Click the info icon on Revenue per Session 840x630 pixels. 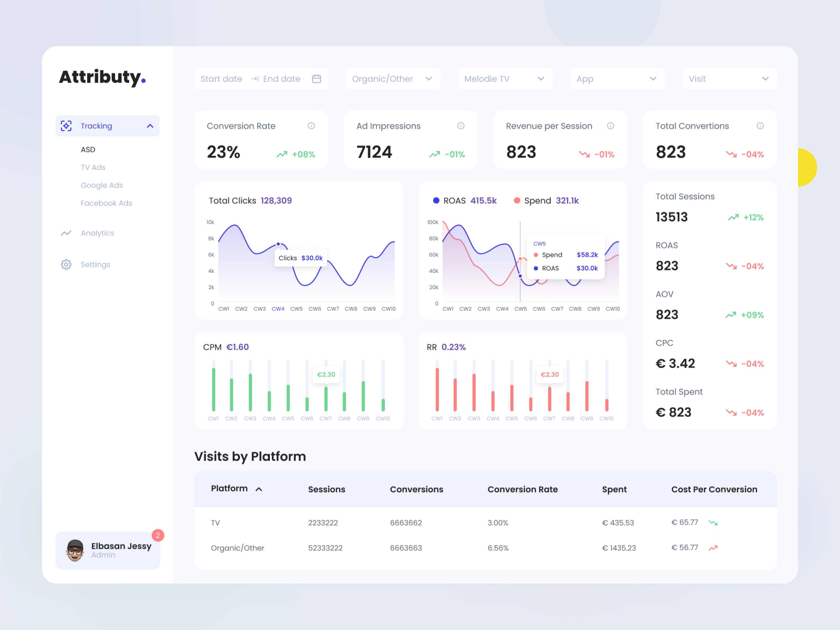click(x=611, y=126)
